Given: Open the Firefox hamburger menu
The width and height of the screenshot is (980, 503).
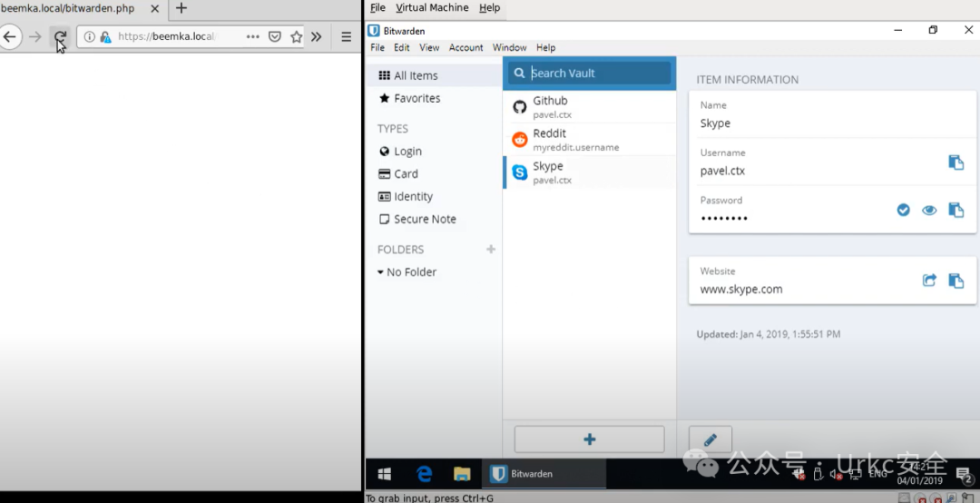Looking at the screenshot, I should click(347, 37).
